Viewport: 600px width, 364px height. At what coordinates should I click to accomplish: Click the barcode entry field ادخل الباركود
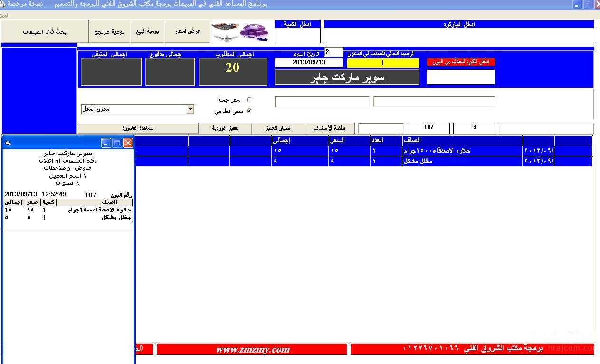click(x=458, y=36)
